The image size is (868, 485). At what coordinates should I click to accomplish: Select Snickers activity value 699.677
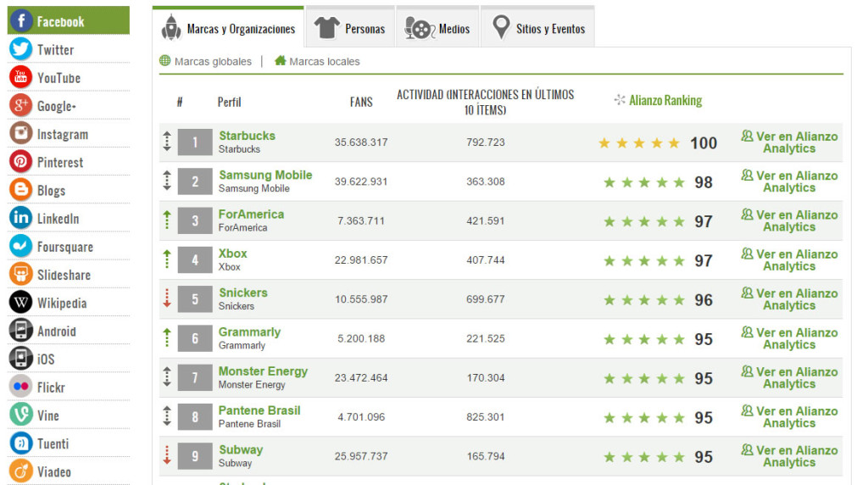tap(486, 299)
